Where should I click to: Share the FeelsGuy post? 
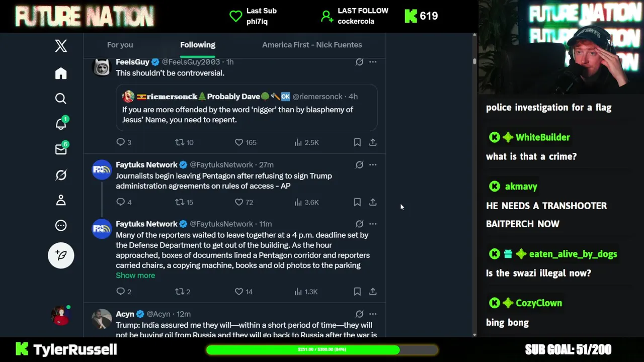point(373,142)
